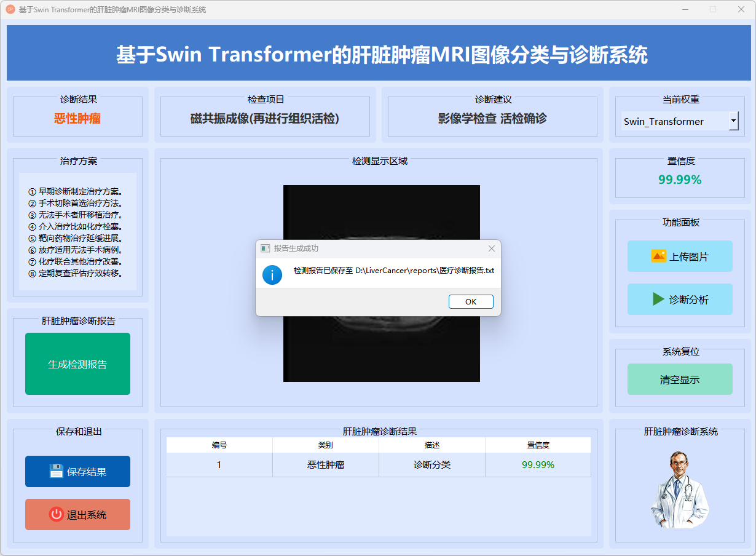The width and height of the screenshot is (756, 556).
Task: Click the 清空显示 button
Action: pos(680,379)
